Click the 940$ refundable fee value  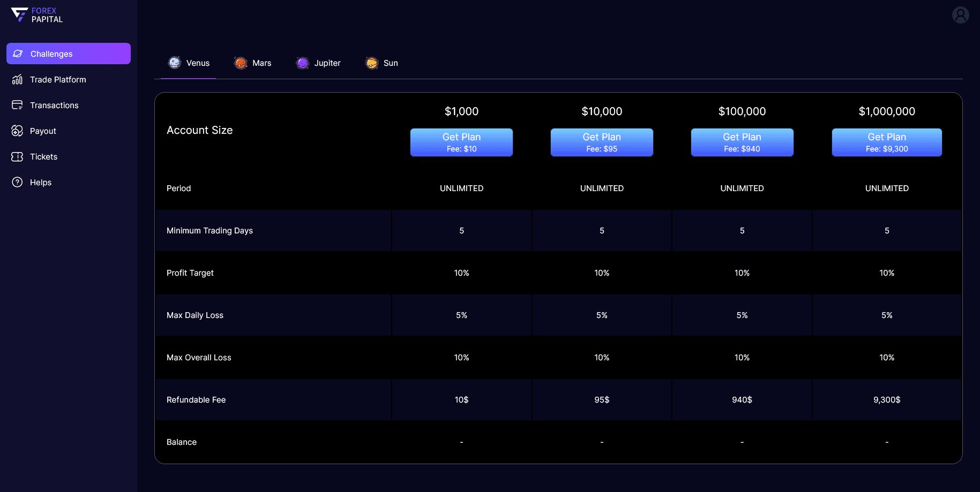[742, 400]
